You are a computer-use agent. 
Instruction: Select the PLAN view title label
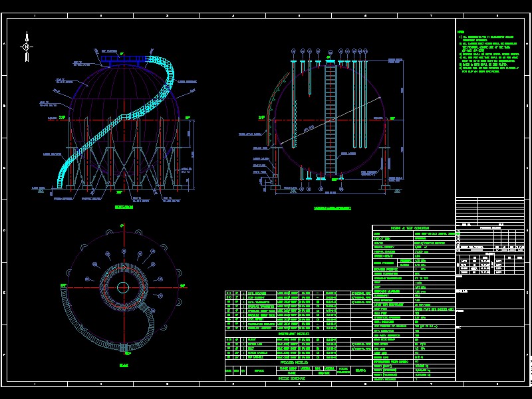124,365
